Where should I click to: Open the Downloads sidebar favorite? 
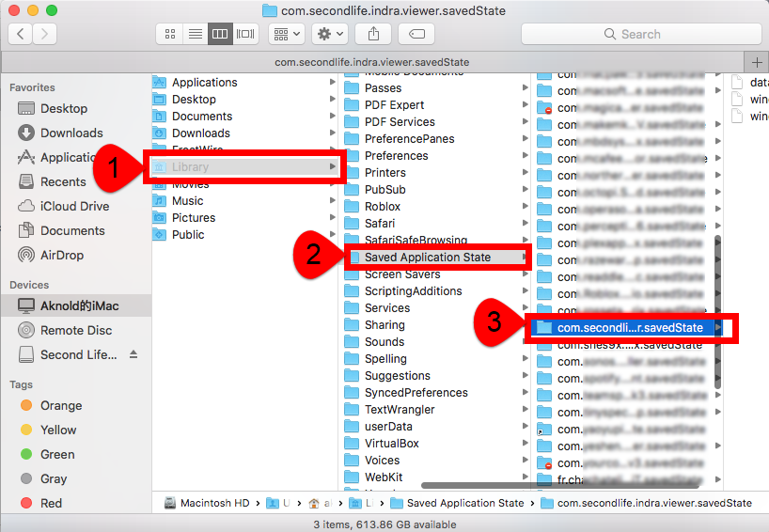pos(71,133)
